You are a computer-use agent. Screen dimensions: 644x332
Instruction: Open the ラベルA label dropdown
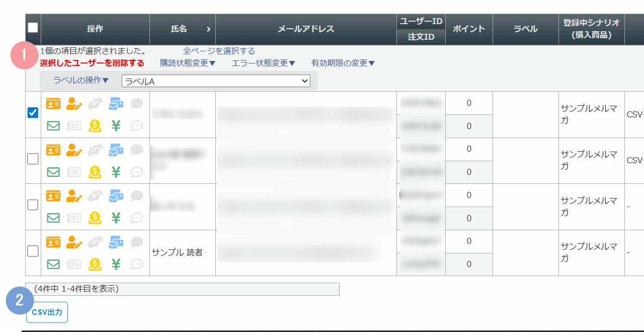[216, 81]
